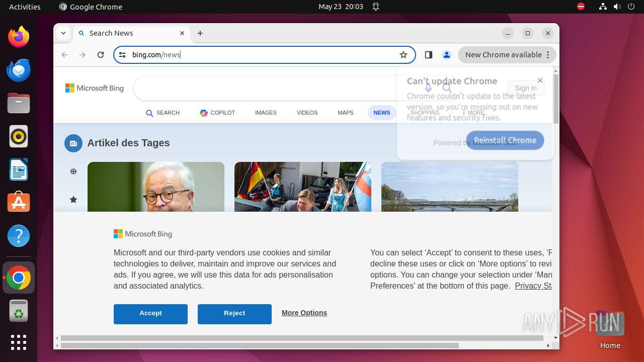
Task: Open the Trash in the dock
Action: click(19, 311)
